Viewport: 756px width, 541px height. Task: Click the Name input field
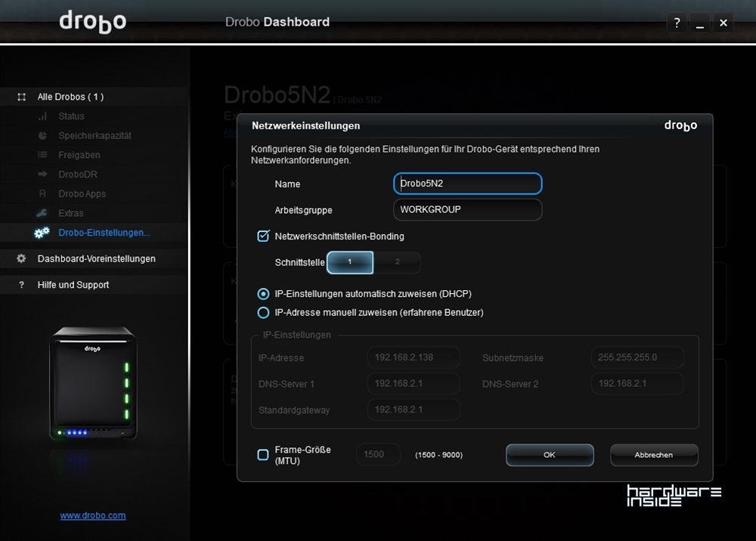(468, 184)
